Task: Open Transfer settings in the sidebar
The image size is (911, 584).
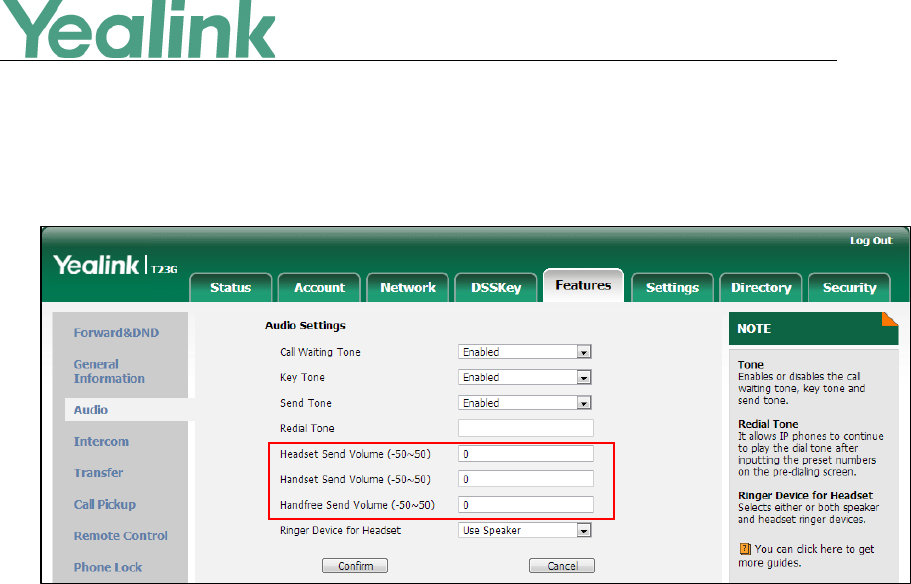Action: pyautogui.click(x=98, y=473)
